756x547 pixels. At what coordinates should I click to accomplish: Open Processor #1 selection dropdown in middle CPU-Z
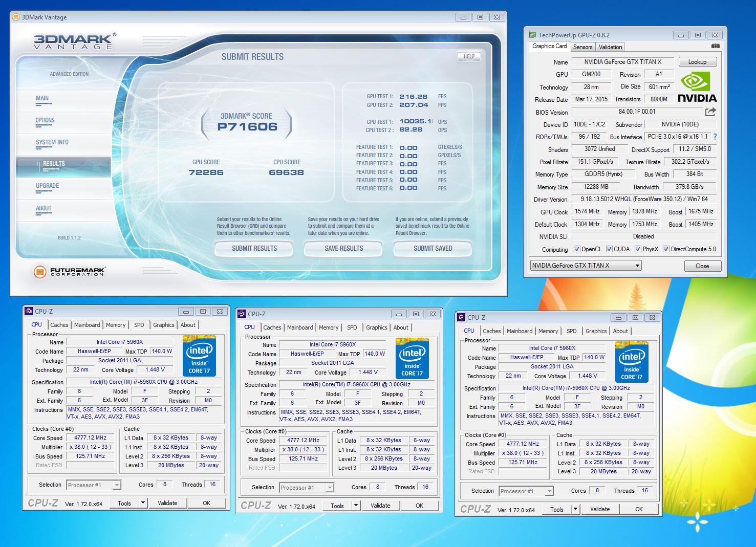click(x=307, y=488)
